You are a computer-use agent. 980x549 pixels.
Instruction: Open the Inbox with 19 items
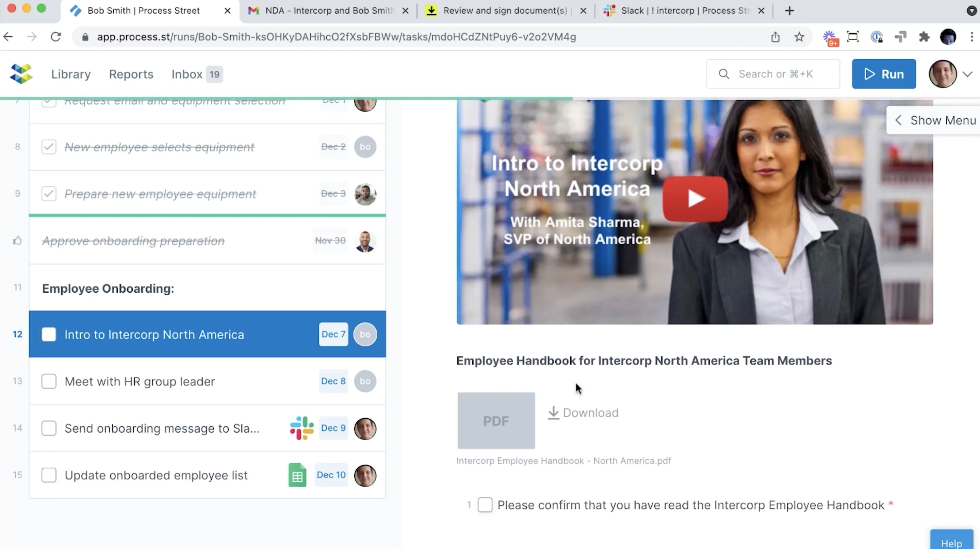click(197, 74)
